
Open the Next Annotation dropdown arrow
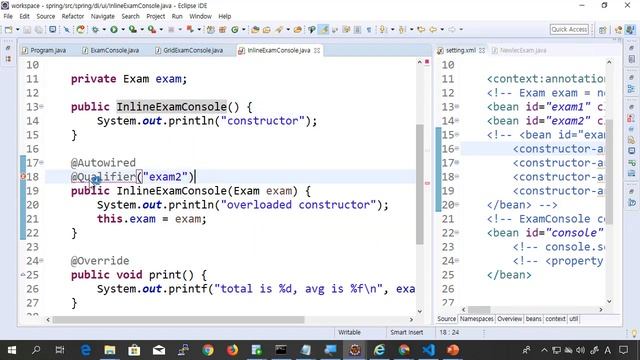392,29
